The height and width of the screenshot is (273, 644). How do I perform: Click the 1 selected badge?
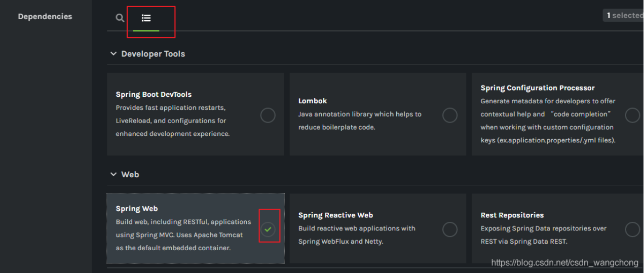(x=624, y=16)
